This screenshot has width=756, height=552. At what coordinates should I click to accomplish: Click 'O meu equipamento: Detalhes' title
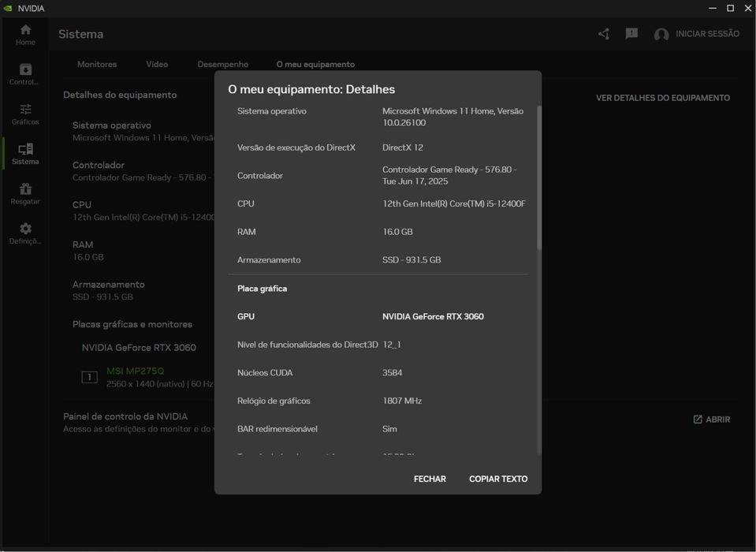pyautogui.click(x=311, y=89)
